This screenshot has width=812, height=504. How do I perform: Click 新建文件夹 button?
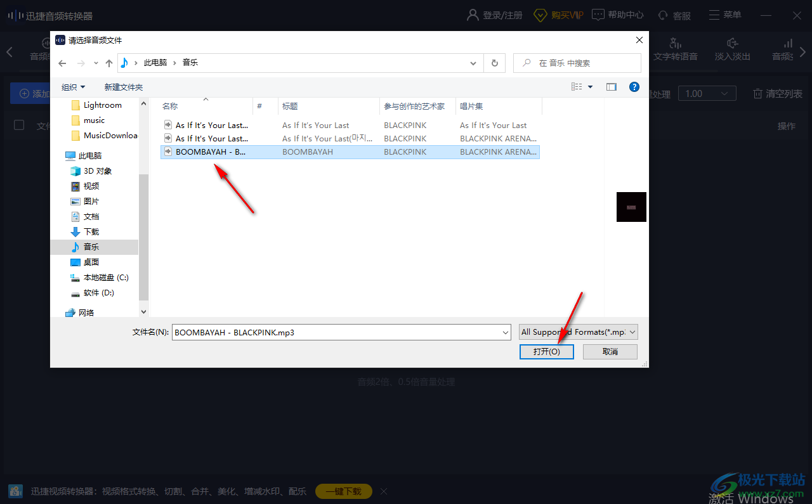pos(124,87)
